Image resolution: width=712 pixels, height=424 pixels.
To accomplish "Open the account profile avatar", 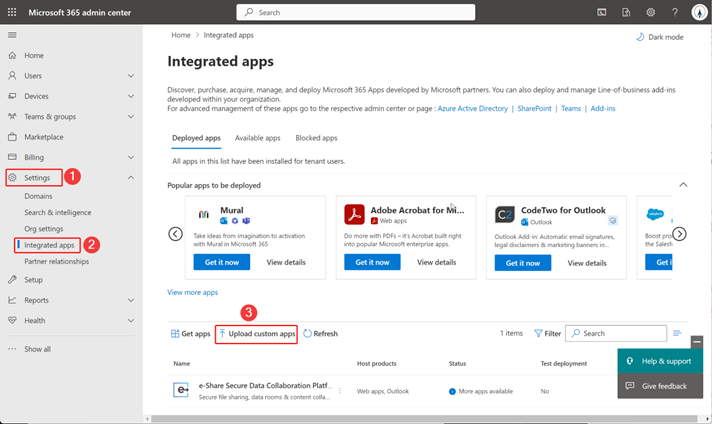I will pos(699,12).
